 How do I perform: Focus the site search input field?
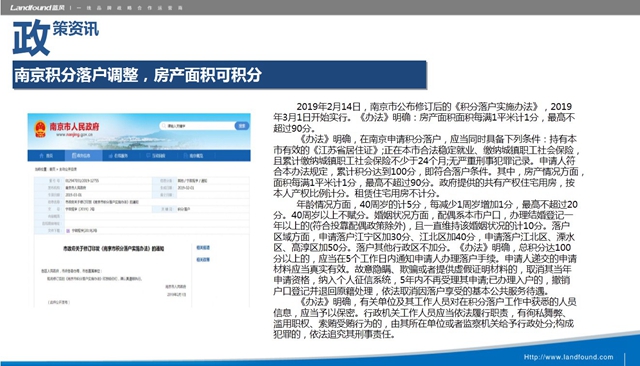pyautogui.click(x=198, y=126)
